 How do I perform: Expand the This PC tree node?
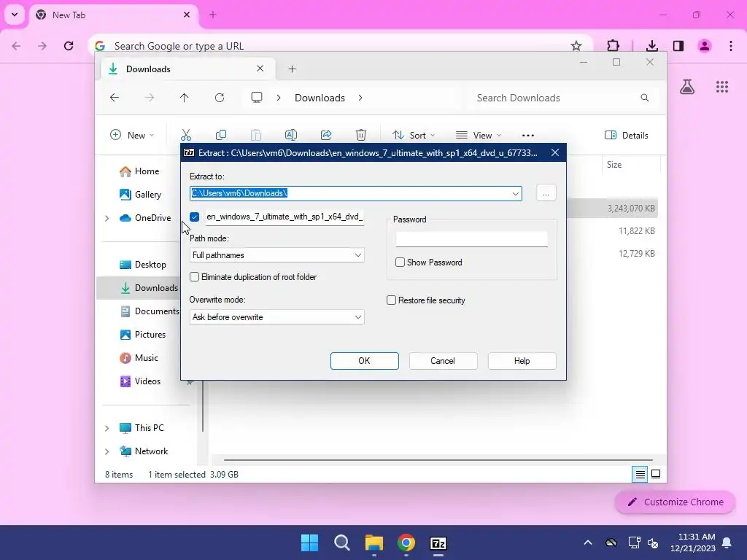(x=107, y=428)
